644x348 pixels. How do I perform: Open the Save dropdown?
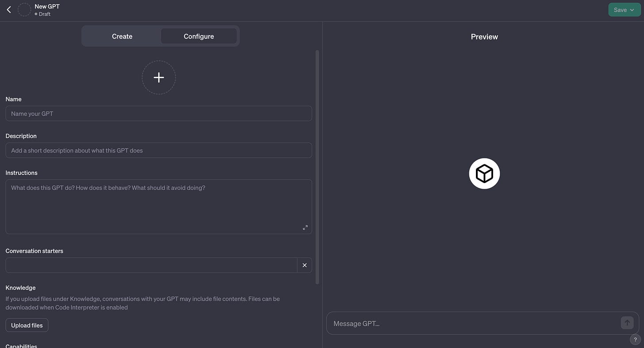click(625, 10)
